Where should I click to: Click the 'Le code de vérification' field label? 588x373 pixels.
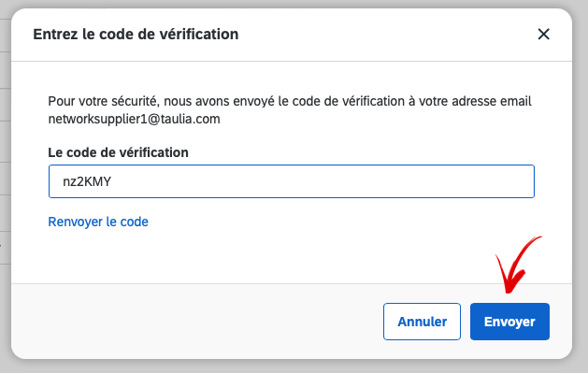(x=118, y=152)
